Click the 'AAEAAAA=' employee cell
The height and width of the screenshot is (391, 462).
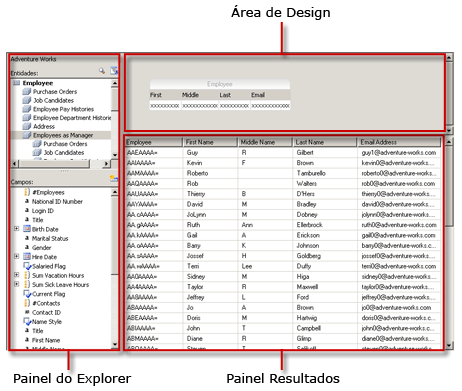[154, 153]
